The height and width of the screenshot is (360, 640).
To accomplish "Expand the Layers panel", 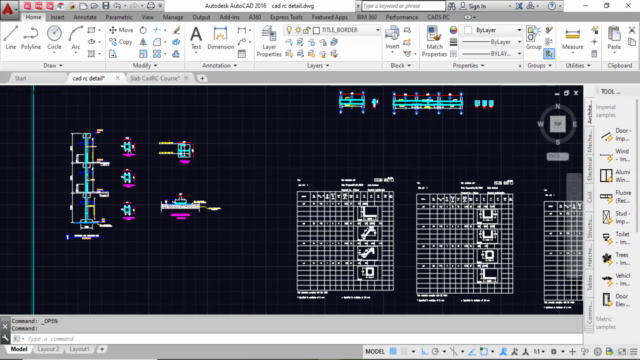I will 318,65.
